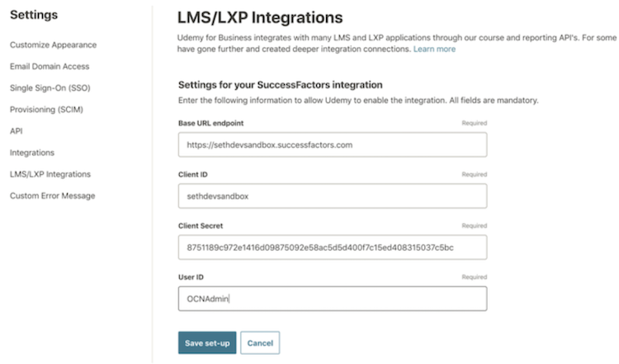Place the cursor in the User ID field

(x=332, y=298)
